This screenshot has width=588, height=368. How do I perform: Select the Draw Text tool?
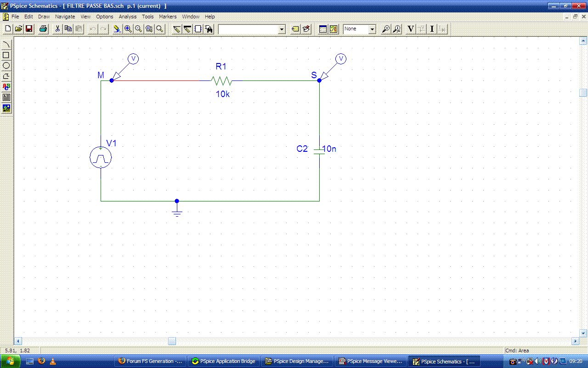point(6,86)
